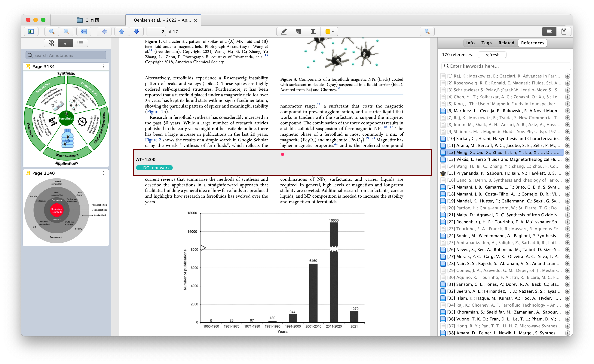
Task: Open highlight color dropdown arrow
Action: pos(333,32)
